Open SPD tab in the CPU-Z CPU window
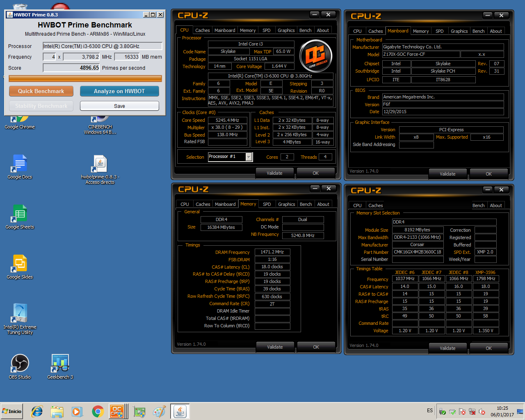 pyautogui.click(x=267, y=30)
